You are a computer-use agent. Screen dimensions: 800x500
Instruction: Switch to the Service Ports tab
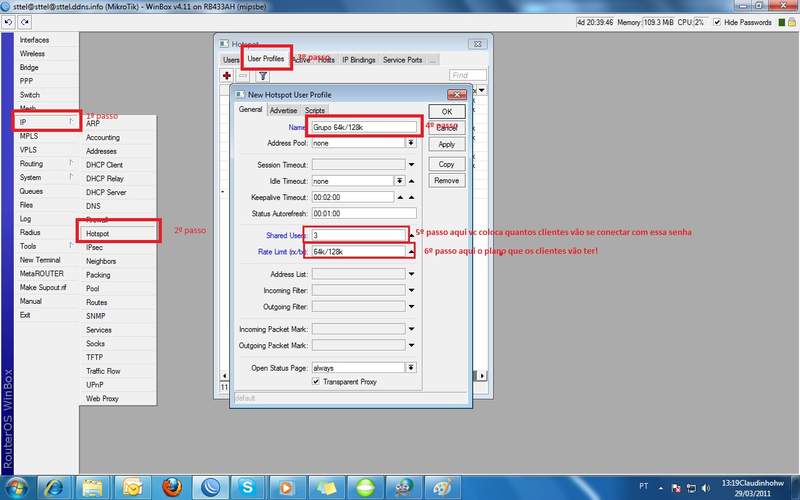pos(403,60)
